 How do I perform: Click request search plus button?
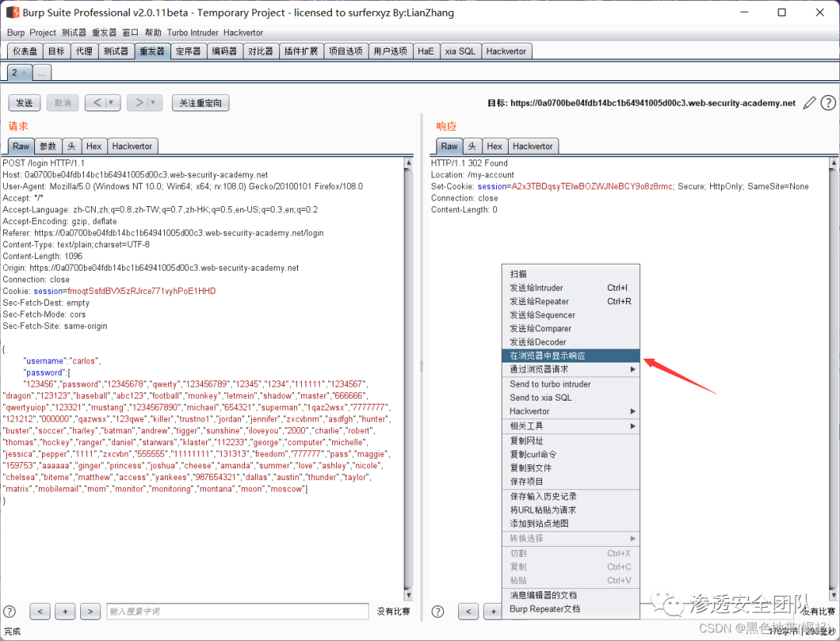tap(65, 611)
